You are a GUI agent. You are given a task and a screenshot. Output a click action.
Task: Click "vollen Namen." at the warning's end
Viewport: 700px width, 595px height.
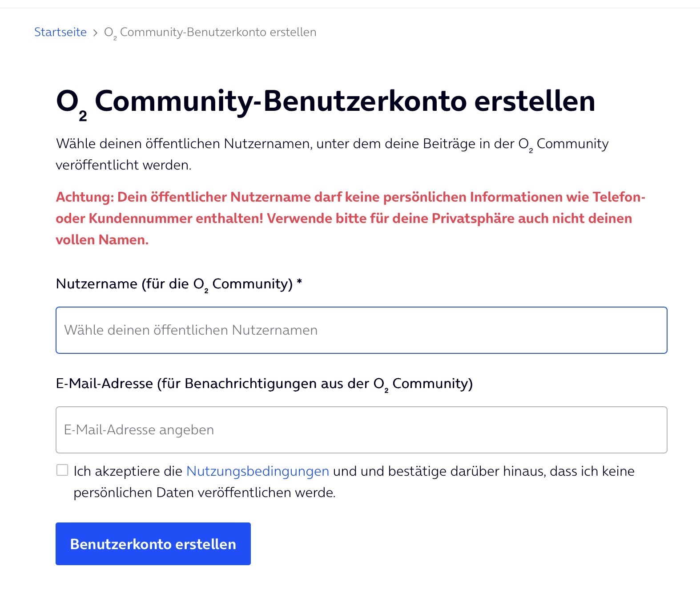click(102, 240)
